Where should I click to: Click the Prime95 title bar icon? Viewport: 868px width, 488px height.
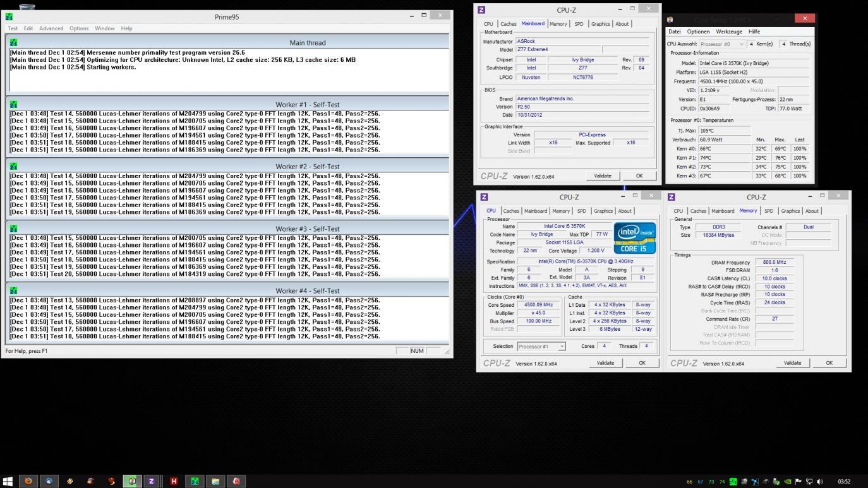[9, 16]
